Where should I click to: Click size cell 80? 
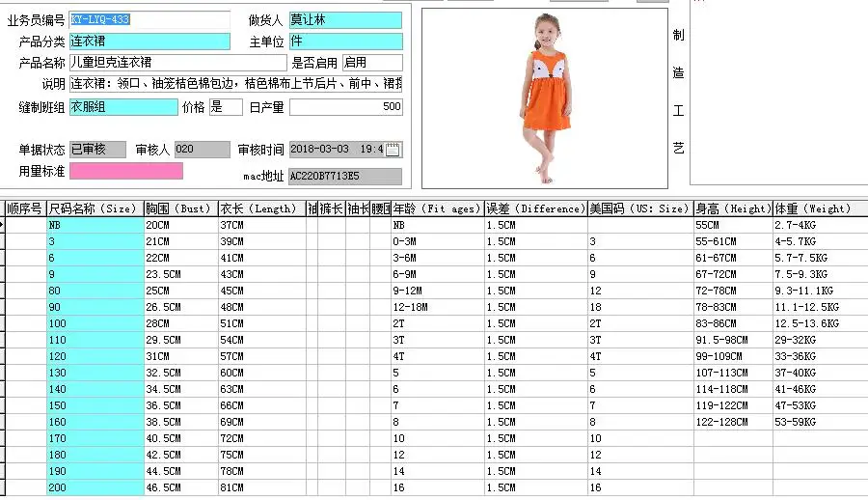point(95,291)
